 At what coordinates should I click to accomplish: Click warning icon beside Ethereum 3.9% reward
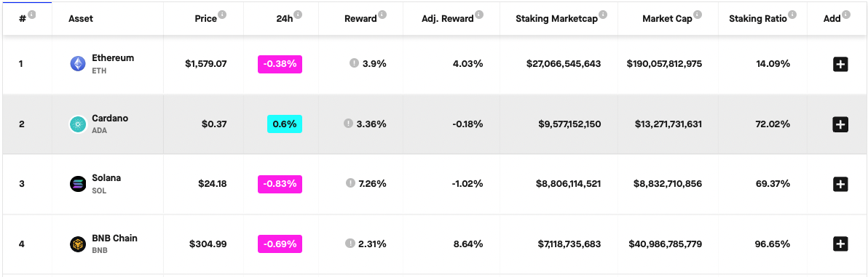(354, 63)
